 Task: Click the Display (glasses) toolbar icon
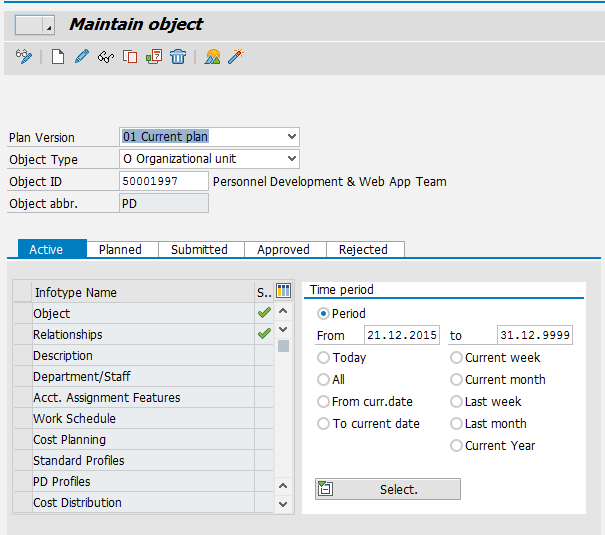click(x=105, y=57)
